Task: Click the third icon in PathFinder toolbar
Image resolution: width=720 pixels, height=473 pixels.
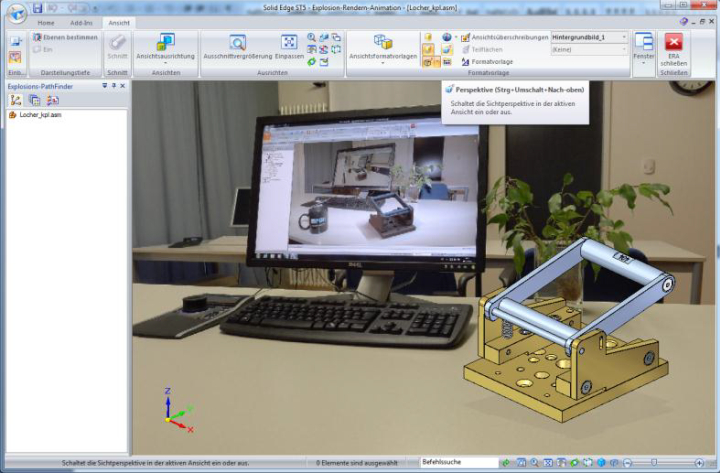Action: pos(53,100)
